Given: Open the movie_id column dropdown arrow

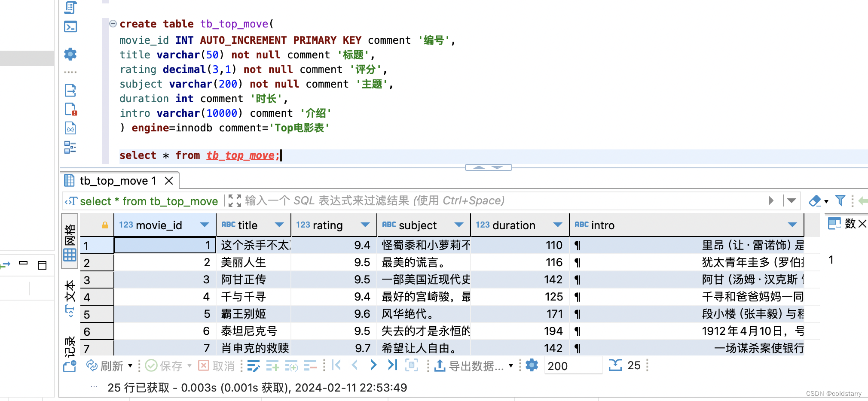Looking at the screenshot, I should click(205, 225).
